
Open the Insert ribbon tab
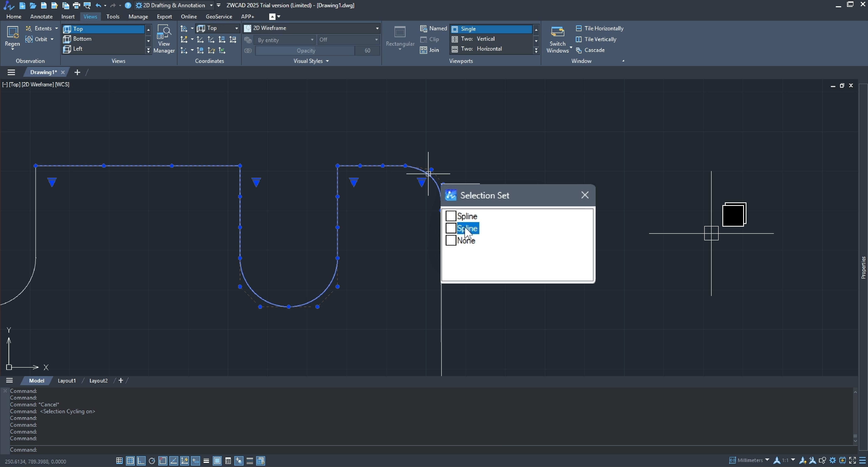pyautogui.click(x=68, y=16)
